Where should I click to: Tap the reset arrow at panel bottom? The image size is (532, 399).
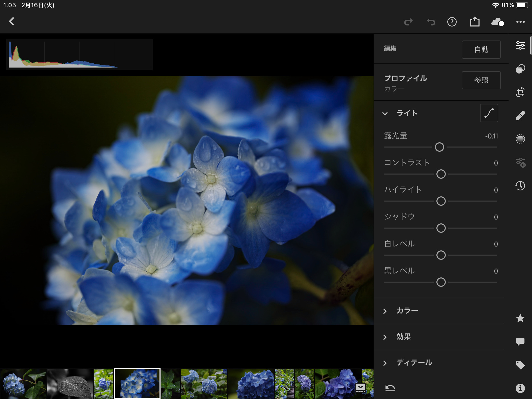coord(390,388)
